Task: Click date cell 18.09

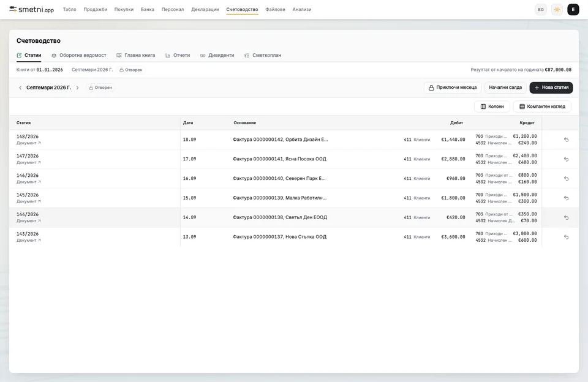Action: [189, 140]
